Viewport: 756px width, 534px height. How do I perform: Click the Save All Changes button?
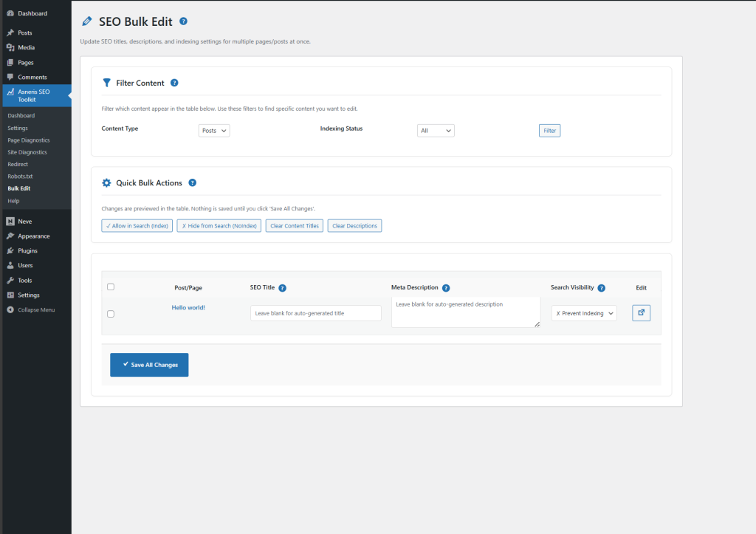tap(149, 364)
